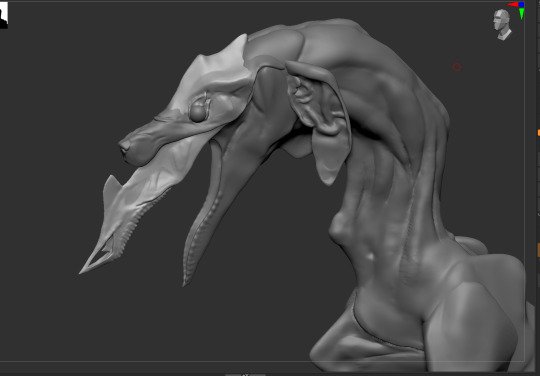The width and height of the screenshot is (540, 376).
Task: Open the bottom tray divider arrows
Action: pos(245,375)
